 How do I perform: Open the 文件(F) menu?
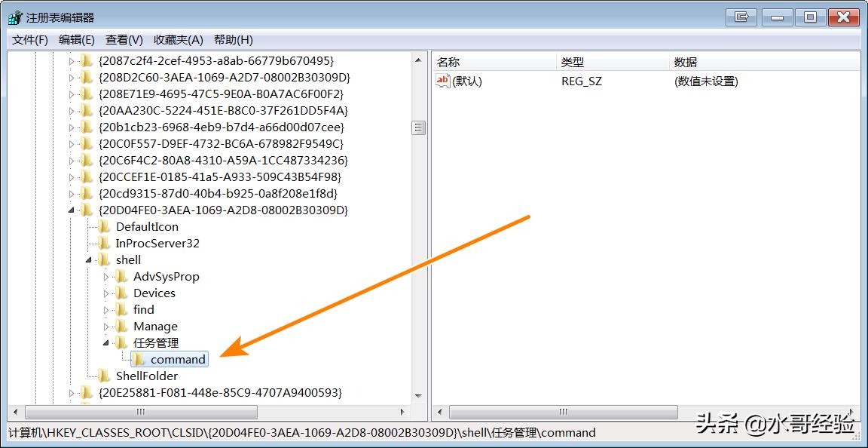click(x=30, y=40)
